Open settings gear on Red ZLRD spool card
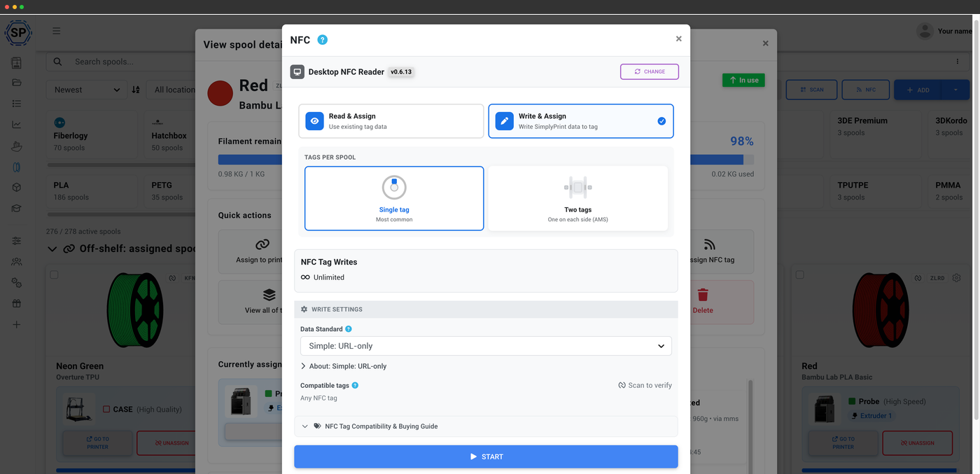Image resolution: width=980 pixels, height=474 pixels. (x=956, y=278)
